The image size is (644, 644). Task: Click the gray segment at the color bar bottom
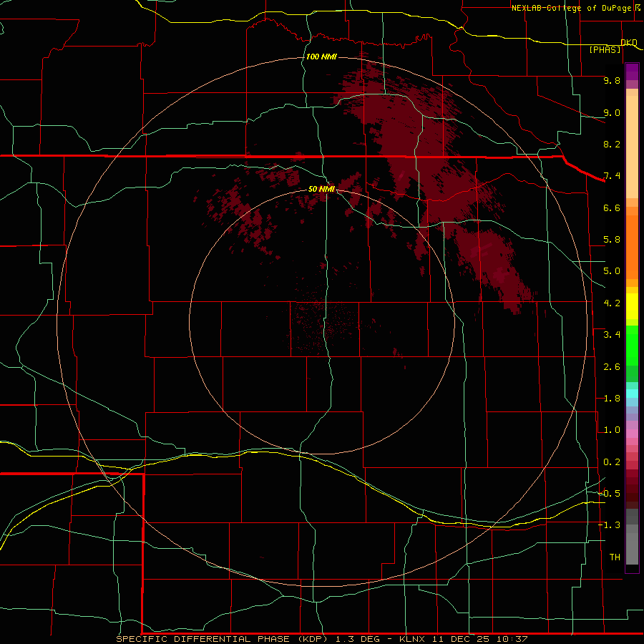[x=632, y=549]
